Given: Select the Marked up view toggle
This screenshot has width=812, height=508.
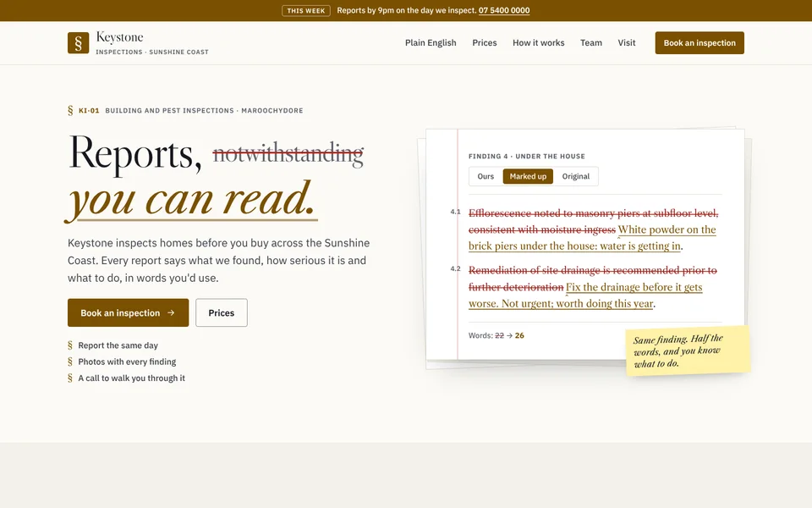Looking at the screenshot, I should pos(528,176).
